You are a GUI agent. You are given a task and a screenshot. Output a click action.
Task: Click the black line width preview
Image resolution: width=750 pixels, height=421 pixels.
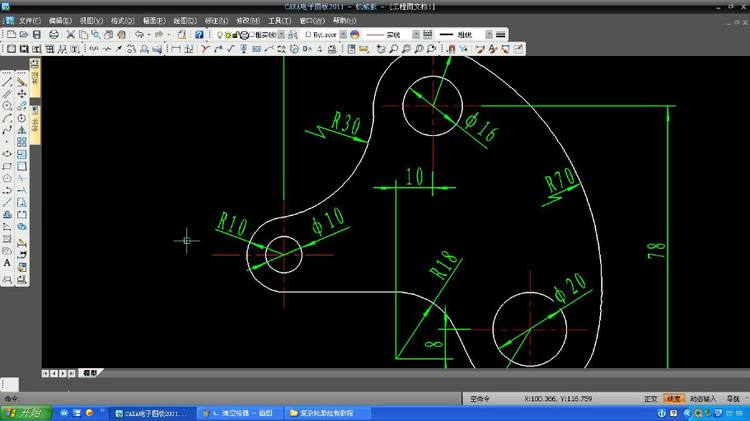point(446,34)
